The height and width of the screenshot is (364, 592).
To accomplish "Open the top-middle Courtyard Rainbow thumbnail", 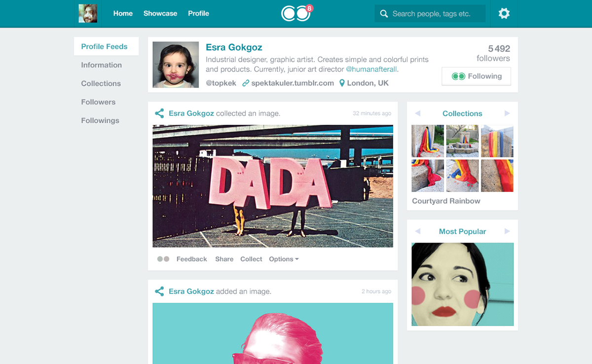I will click(462, 141).
